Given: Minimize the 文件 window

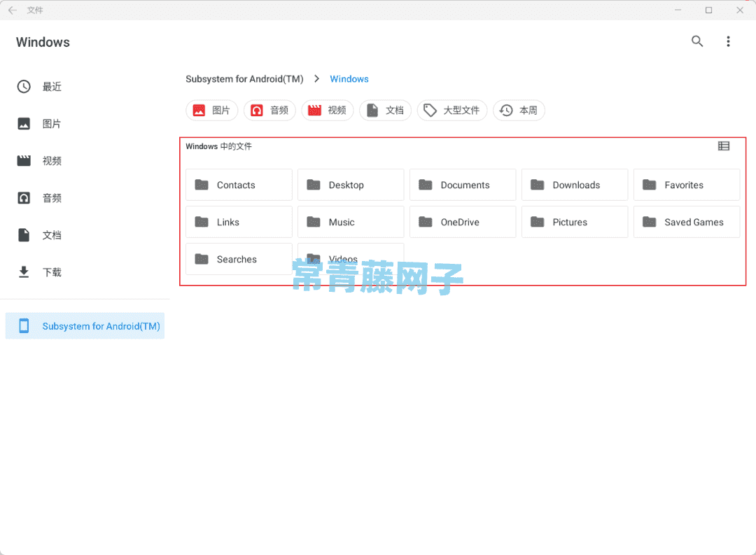Looking at the screenshot, I should point(678,10).
